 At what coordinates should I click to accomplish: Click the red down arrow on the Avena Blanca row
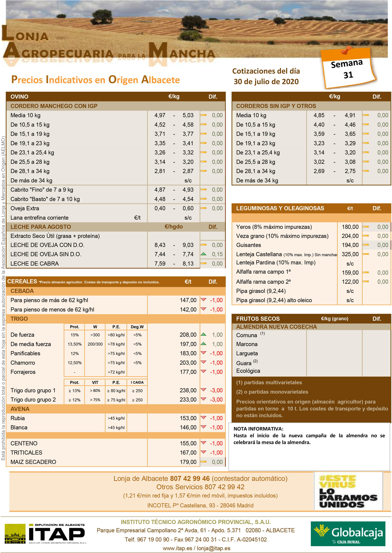coord(203,427)
